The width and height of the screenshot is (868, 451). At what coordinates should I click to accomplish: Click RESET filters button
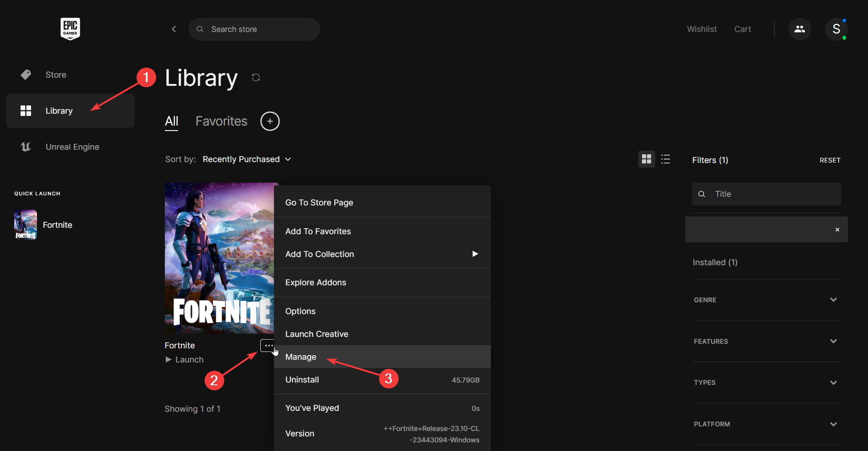[x=830, y=160]
